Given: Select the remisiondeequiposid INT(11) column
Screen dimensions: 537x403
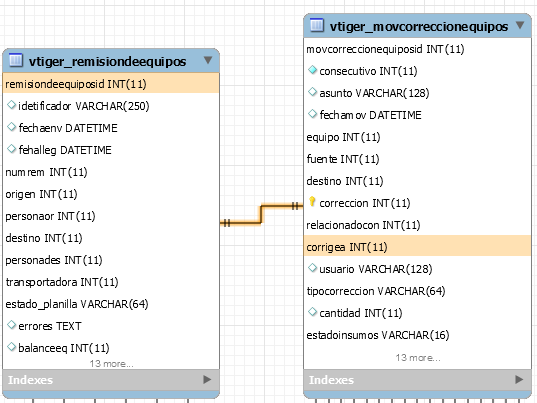Looking at the screenshot, I should [x=111, y=83].
